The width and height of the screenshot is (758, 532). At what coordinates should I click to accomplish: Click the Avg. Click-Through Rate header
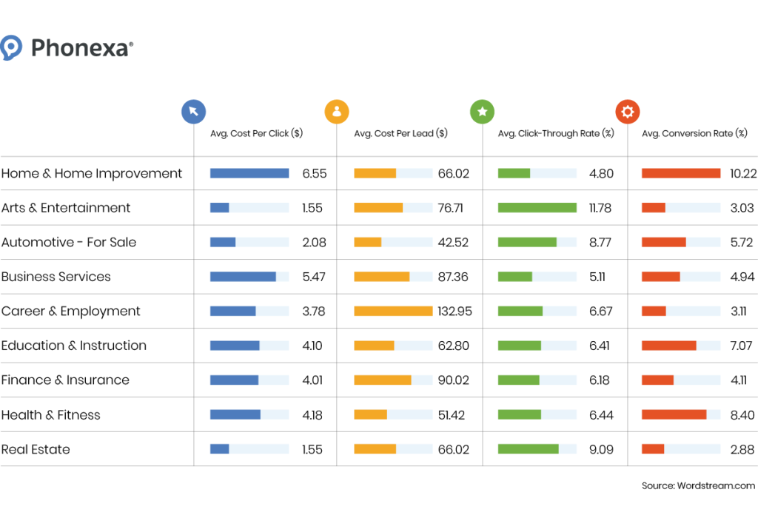[556, 134]
